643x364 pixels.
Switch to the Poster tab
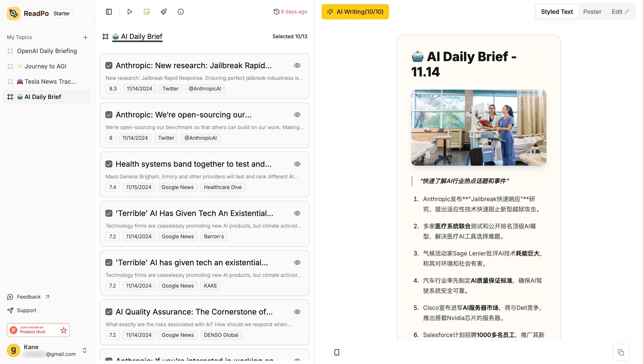(x=592, y=12)
